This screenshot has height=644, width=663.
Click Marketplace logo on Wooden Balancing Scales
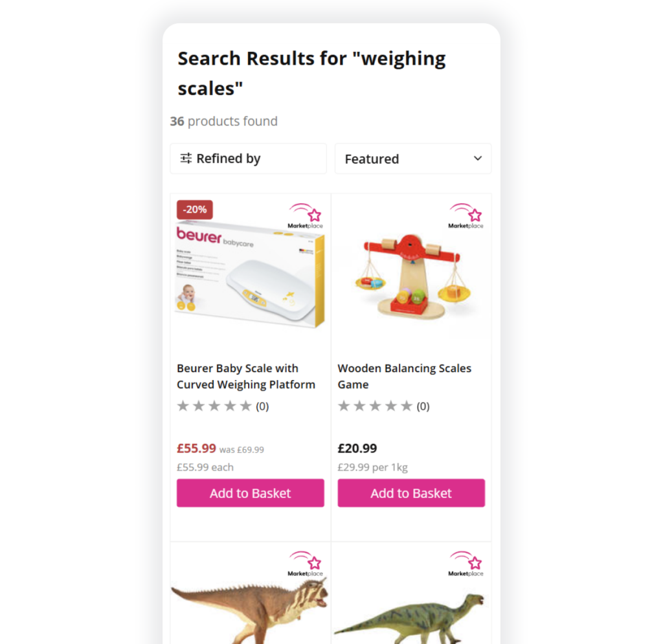466,216
